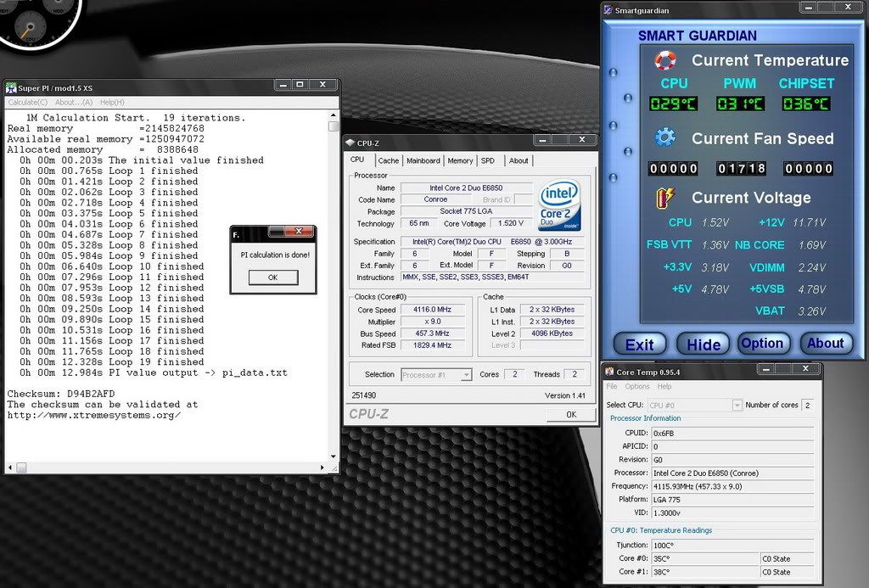The width and height of the screenshot is (869, 588).
Task: Open Option in Smart Guardian
Action: click(763, 344)
